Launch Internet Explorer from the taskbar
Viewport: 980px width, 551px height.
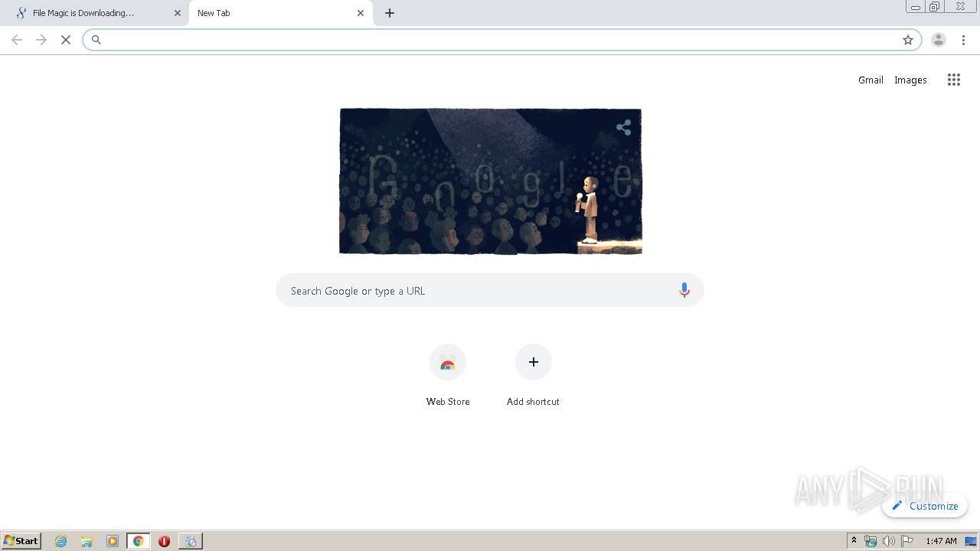tap(61, 541)
